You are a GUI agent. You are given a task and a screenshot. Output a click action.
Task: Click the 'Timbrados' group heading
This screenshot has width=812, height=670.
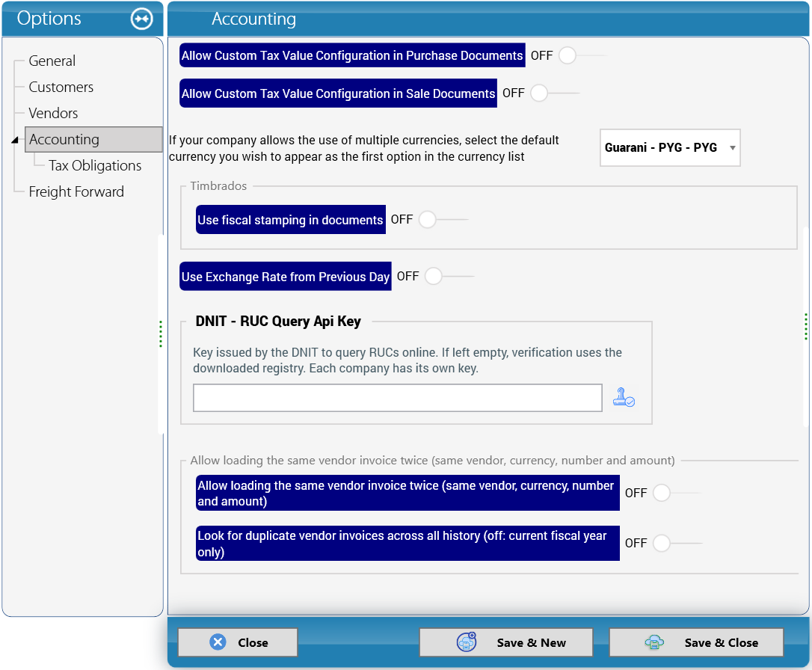[x=218, y=186]
